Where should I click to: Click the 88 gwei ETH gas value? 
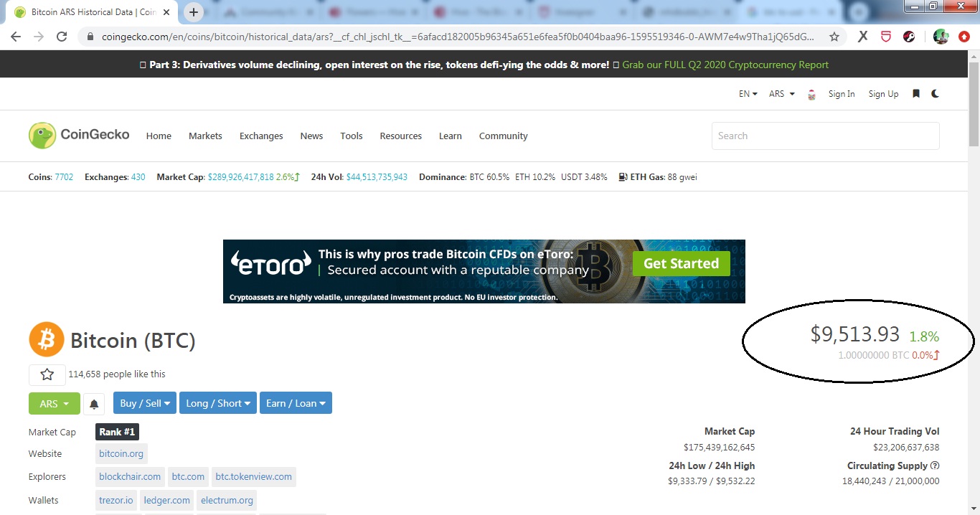(x=682, y=177)
